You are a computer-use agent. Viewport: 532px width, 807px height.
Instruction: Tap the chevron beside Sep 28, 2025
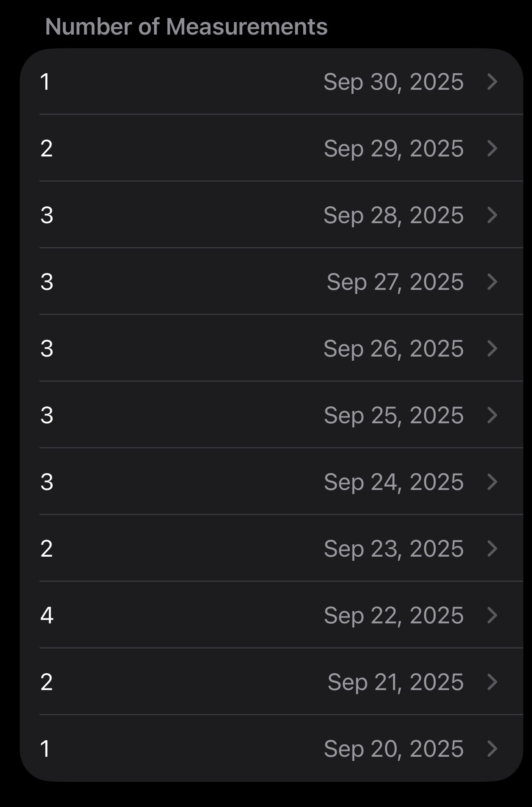pyautogui.click(x=492, y=215)
